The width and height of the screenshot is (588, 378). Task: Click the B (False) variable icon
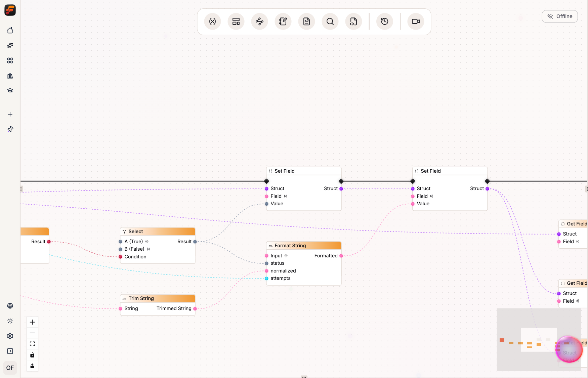(x=149, y=249)
